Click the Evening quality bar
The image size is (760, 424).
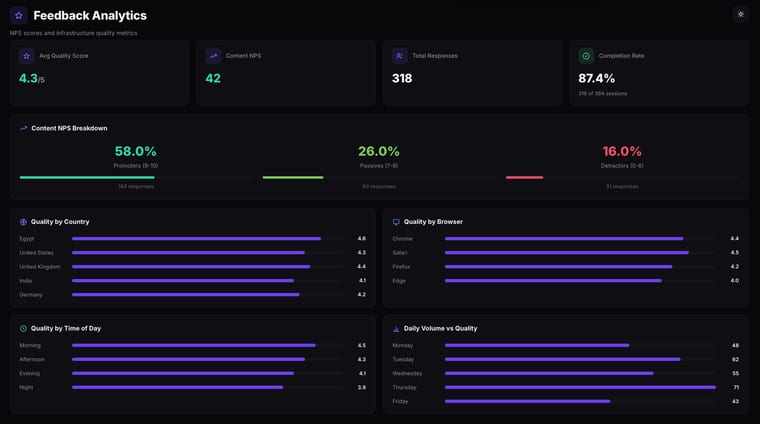click(x=183, y=373)
